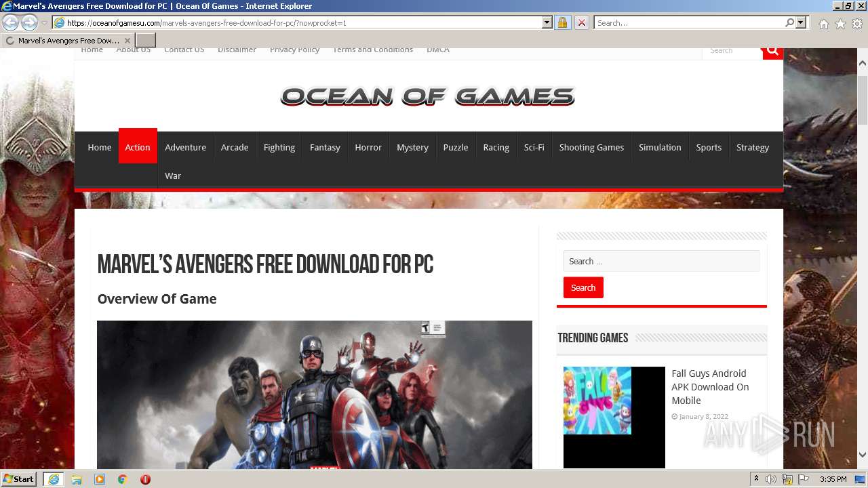
Task: Open the Mystery category
Action: (x=412, y=147)
